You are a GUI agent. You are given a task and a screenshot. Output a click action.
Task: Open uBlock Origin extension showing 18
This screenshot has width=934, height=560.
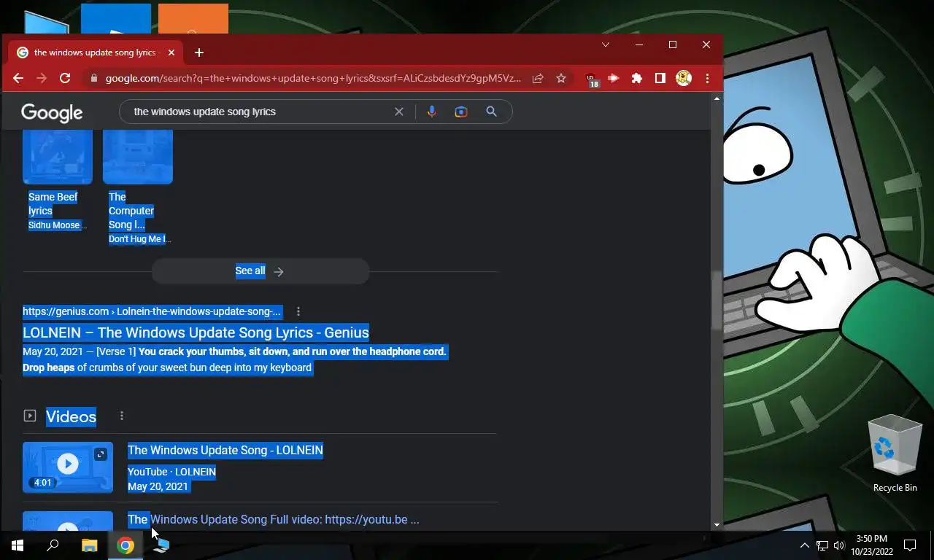tap(592, 79)
